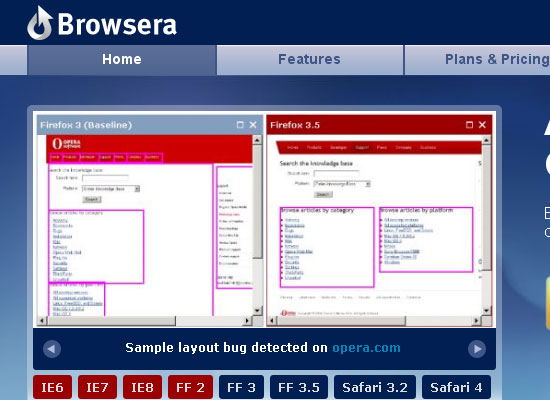Select the FF 3 browser button

pos(241,387)
